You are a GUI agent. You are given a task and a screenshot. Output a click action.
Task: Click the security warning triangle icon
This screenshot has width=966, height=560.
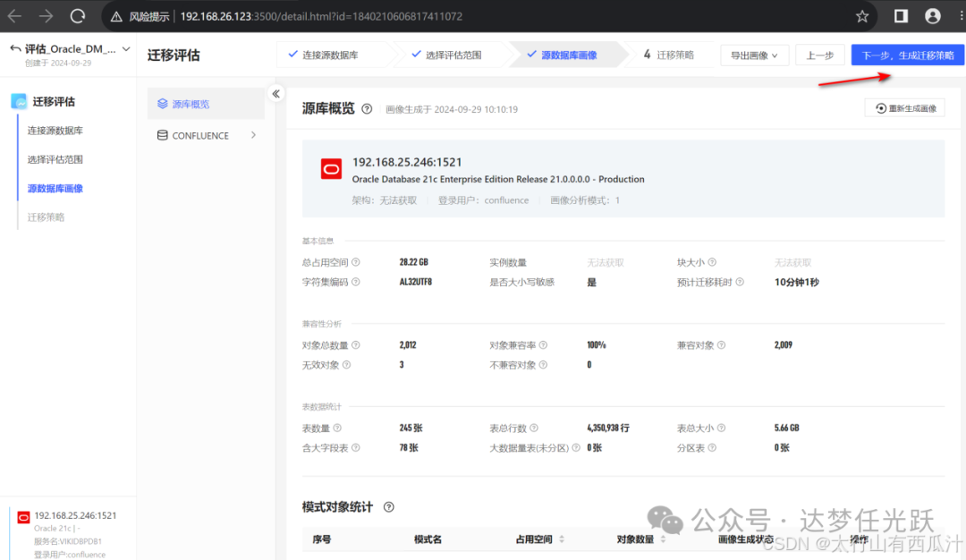[116, 17]
